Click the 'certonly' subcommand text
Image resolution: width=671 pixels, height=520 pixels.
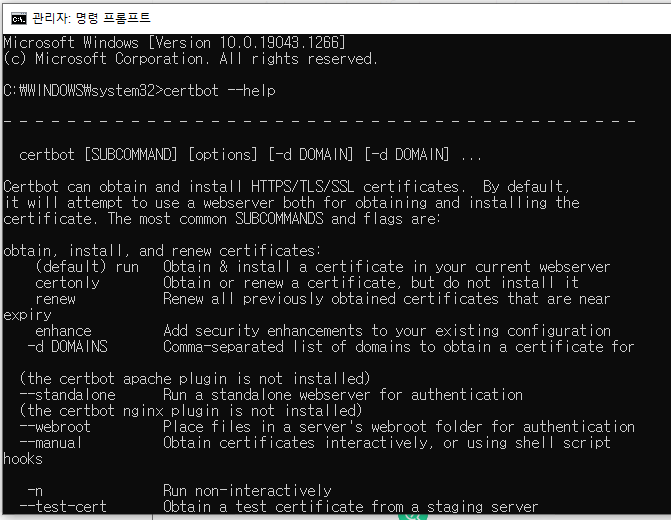point(67,283)
